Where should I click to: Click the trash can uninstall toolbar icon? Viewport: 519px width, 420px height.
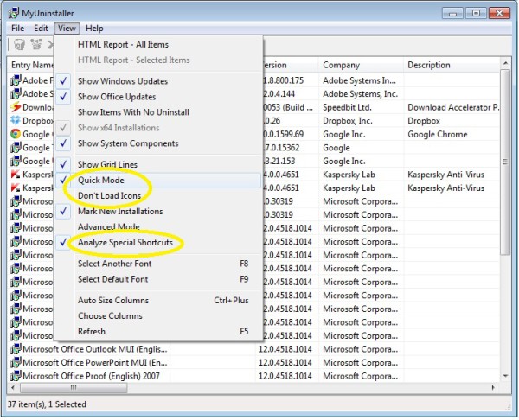(x=19, y=44)
